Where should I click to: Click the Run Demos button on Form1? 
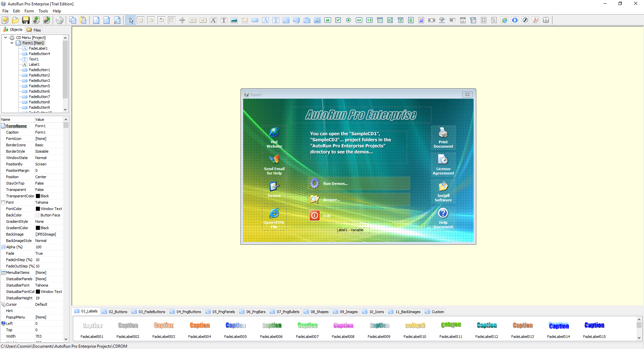[359, 183]
